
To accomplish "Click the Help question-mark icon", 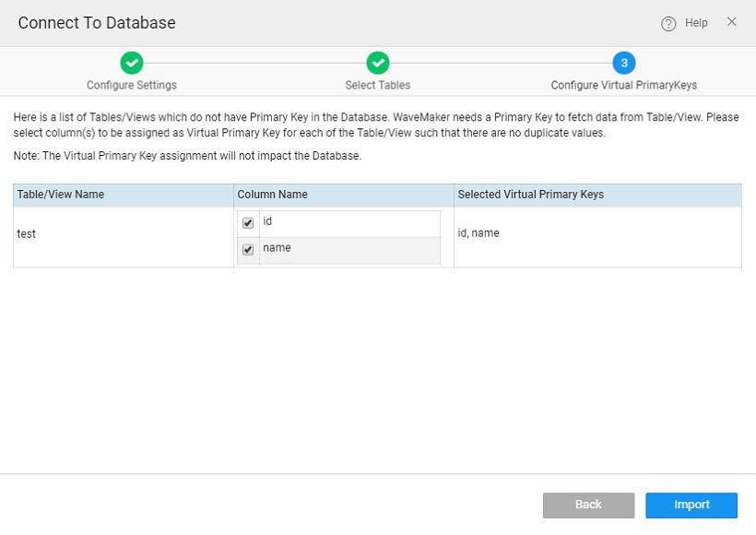I will point(668,23).
